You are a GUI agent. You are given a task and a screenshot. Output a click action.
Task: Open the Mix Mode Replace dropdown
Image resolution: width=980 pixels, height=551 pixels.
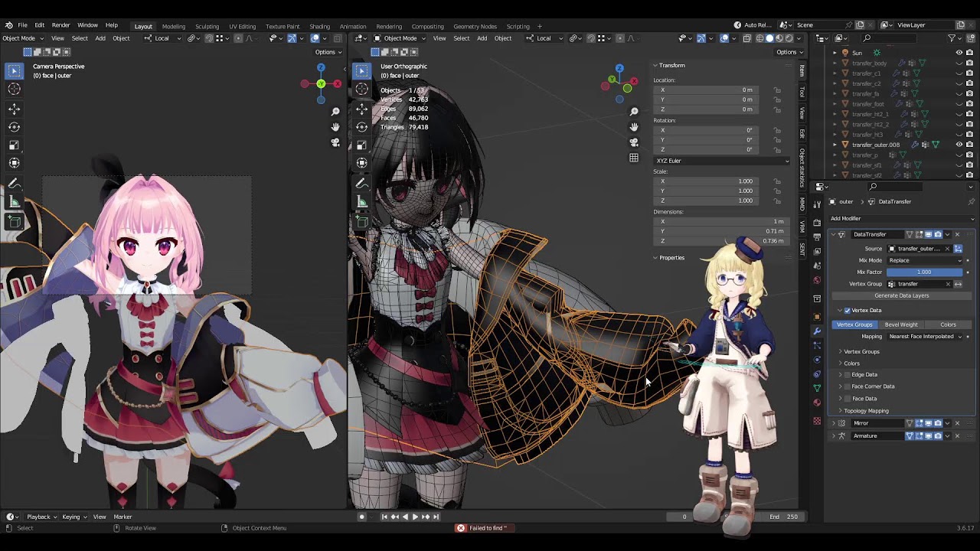pos(925,260)
